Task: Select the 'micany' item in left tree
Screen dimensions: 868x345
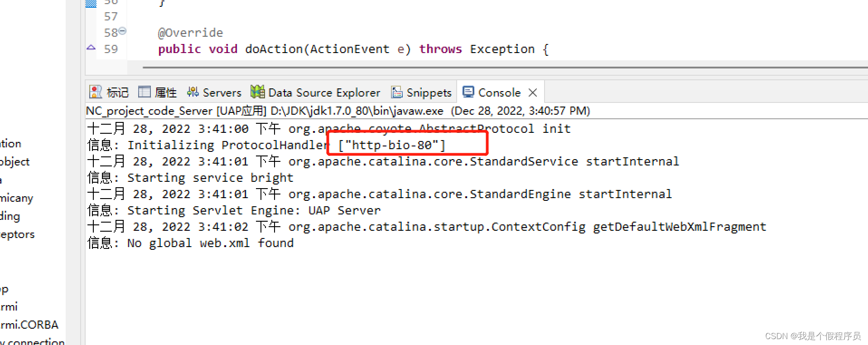Action: (17, 198)
